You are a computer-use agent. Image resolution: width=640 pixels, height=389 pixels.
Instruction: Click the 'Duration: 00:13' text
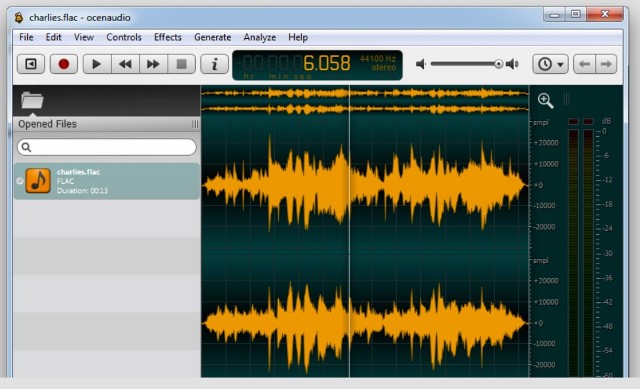tap(82, 191)
